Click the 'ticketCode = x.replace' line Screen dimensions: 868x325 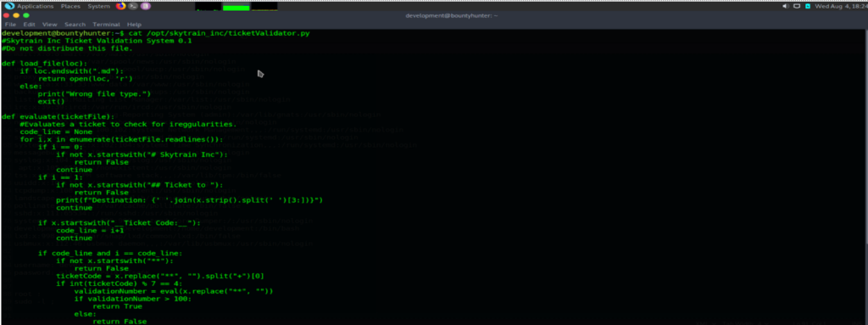pyautogui.click(x=160, y=276)
